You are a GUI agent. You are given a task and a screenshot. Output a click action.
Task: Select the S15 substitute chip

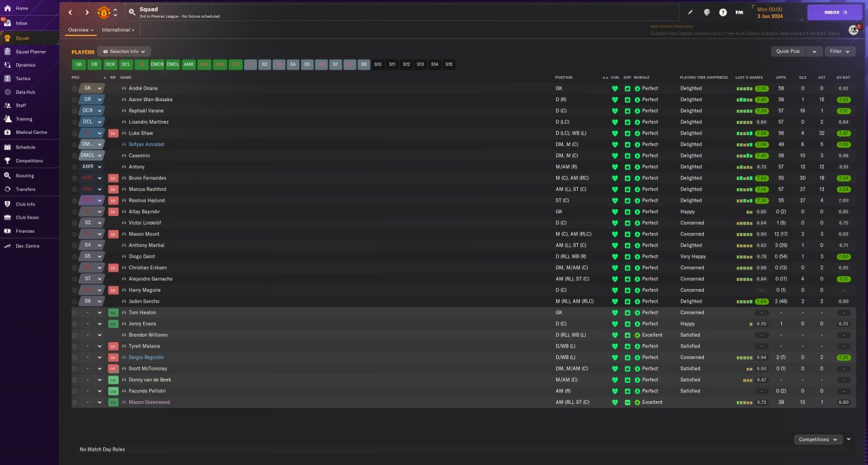[x=449, y=64]
